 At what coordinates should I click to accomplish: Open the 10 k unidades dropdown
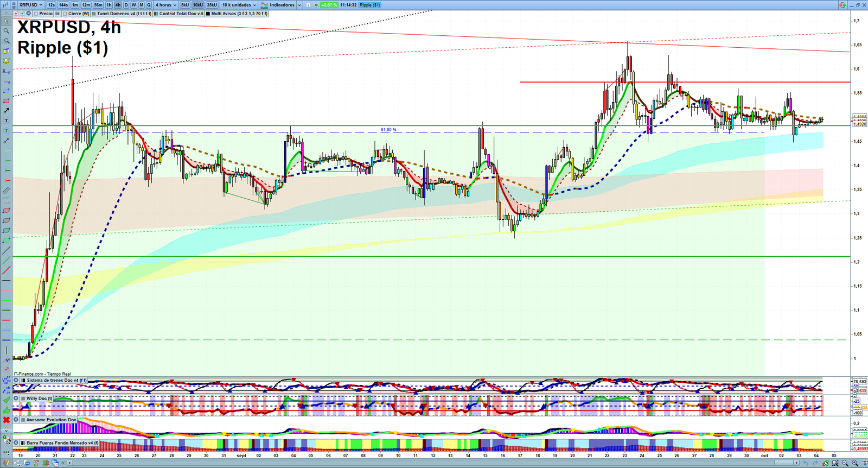(x=239, y=5)
